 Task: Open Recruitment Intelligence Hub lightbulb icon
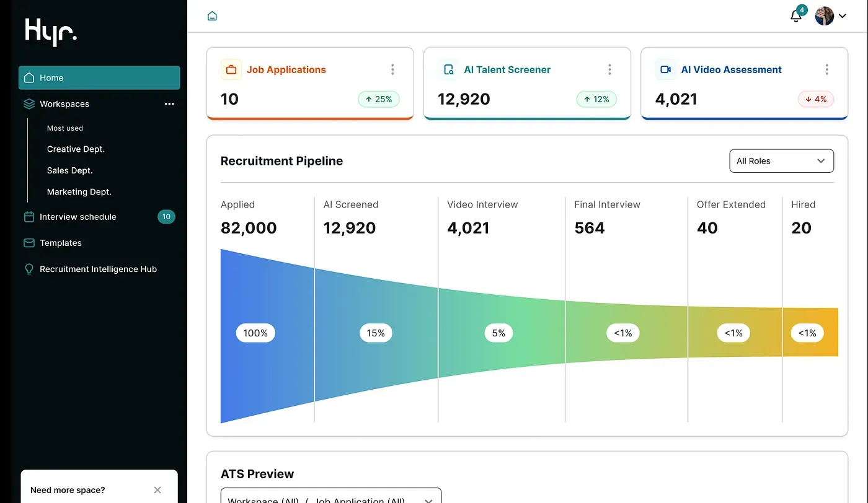click(x=29, y=269)
